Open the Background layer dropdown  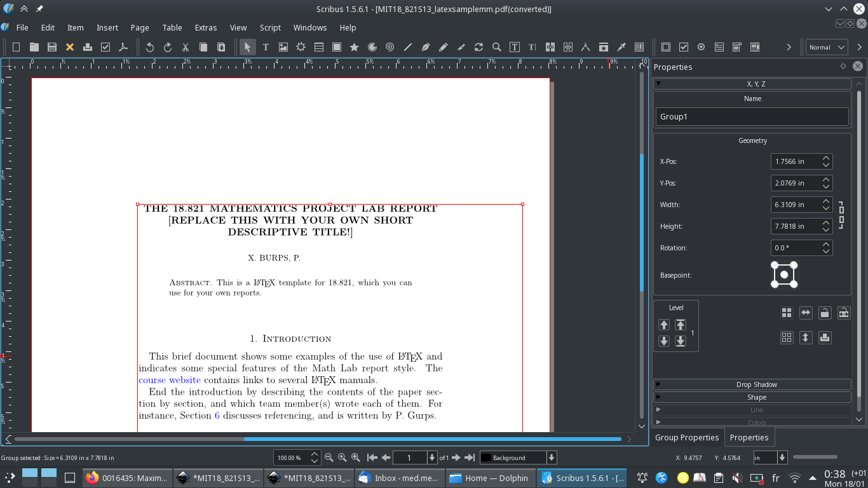point(518,457)
